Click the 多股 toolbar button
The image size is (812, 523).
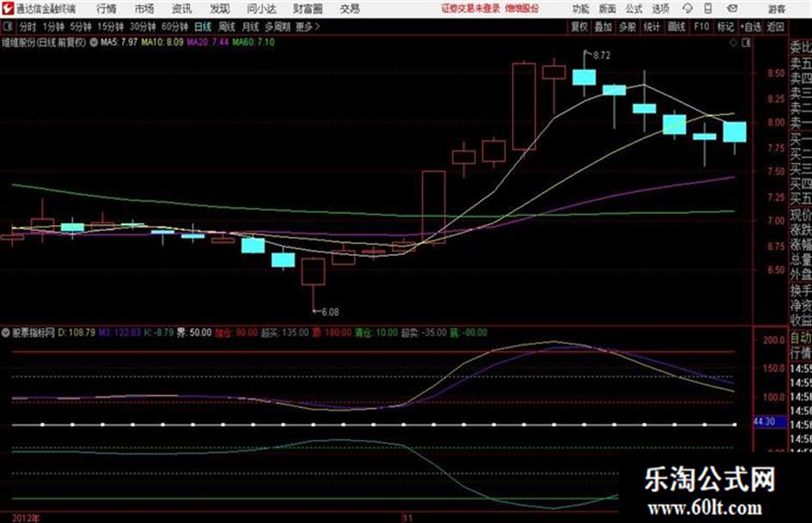pos(627,27)
